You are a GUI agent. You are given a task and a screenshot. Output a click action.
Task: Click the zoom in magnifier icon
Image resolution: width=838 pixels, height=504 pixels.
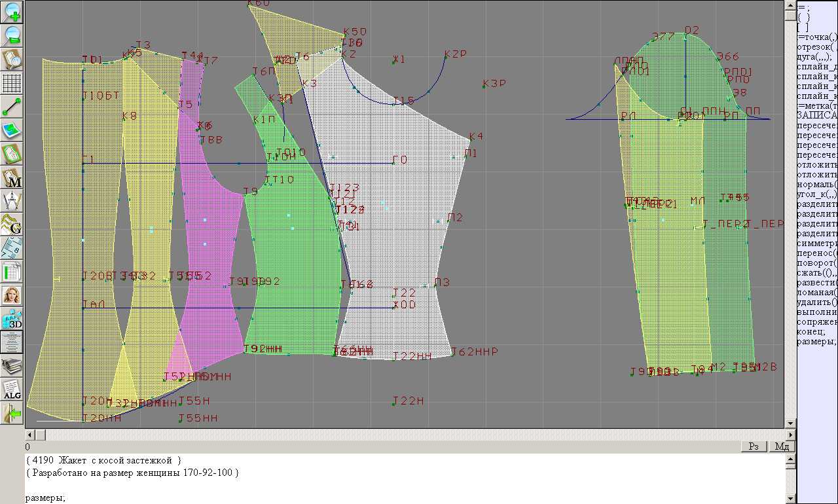(x=12, y=11)
